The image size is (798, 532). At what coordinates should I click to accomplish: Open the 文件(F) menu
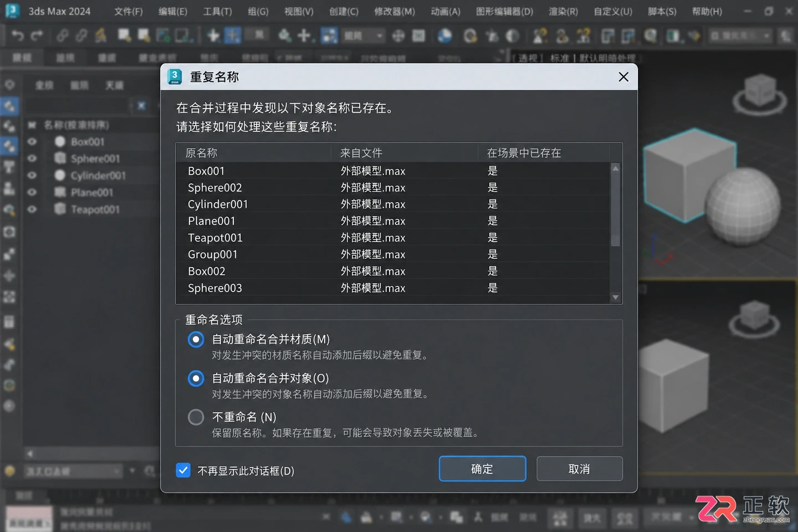(x=129, y=11)
